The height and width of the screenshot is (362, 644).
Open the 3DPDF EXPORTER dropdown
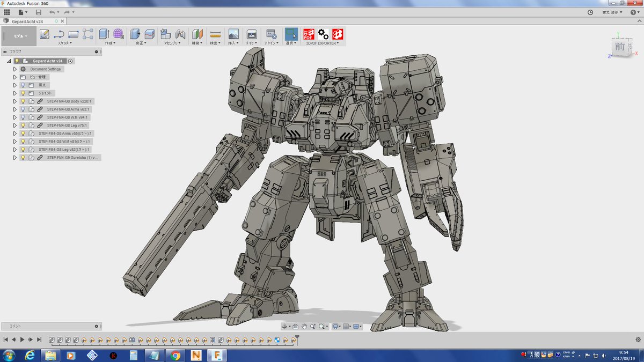point(323,43)
